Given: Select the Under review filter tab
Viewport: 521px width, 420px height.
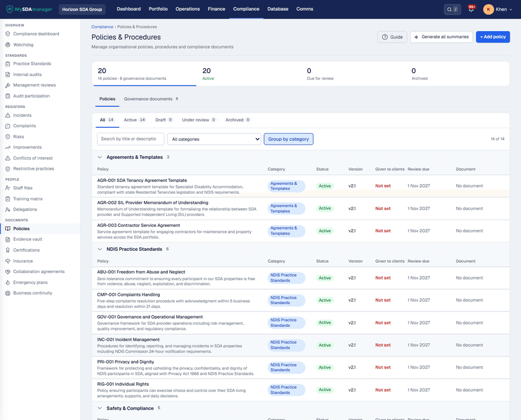Looking at the screenshot, I should [x=199, y=120].
